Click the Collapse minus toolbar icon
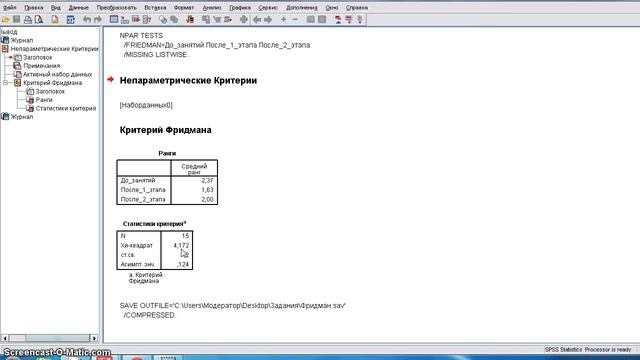 [295, 19]
